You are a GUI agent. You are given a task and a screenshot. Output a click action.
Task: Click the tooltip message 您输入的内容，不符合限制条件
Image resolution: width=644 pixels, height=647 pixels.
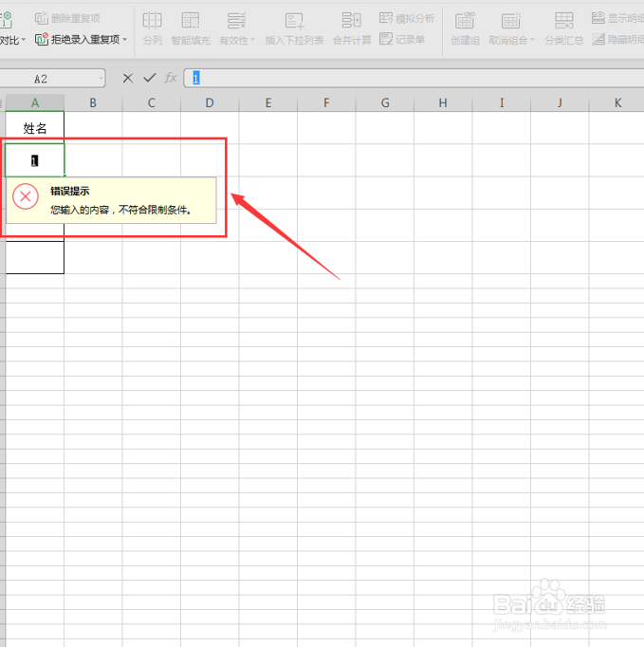tap(121, 210)
